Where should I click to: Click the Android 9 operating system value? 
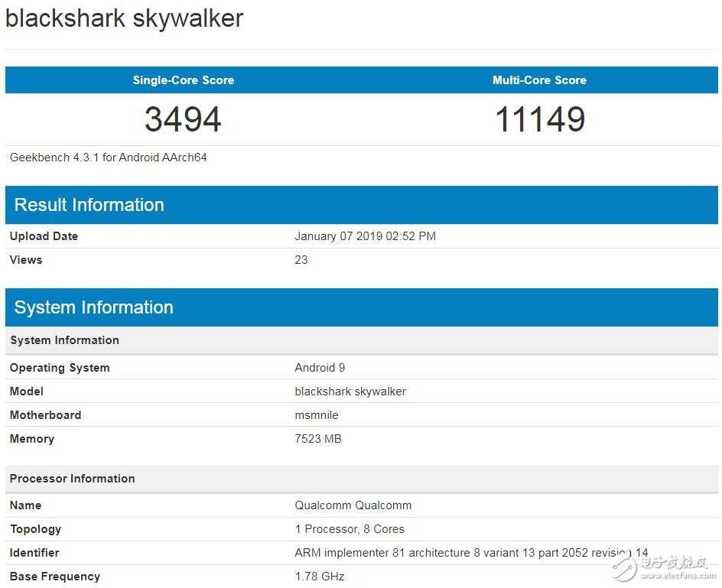pos(320,368)
